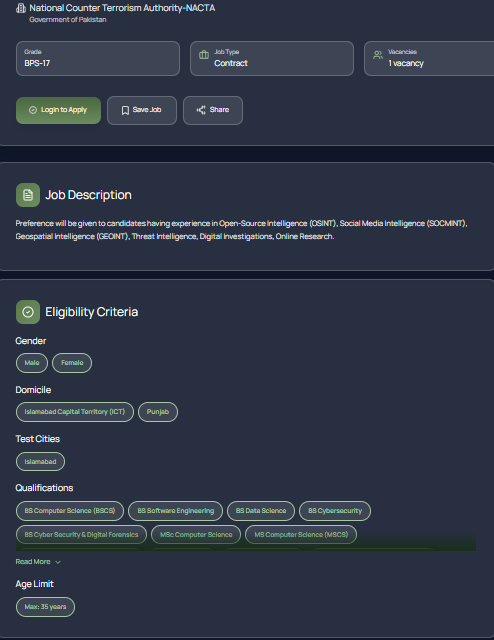Click the bookmark icon on Save Job

125,110
